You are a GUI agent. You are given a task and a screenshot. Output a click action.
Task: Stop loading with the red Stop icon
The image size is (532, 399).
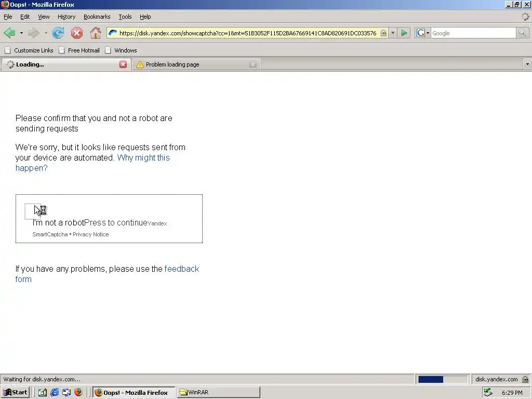point(77,33)
